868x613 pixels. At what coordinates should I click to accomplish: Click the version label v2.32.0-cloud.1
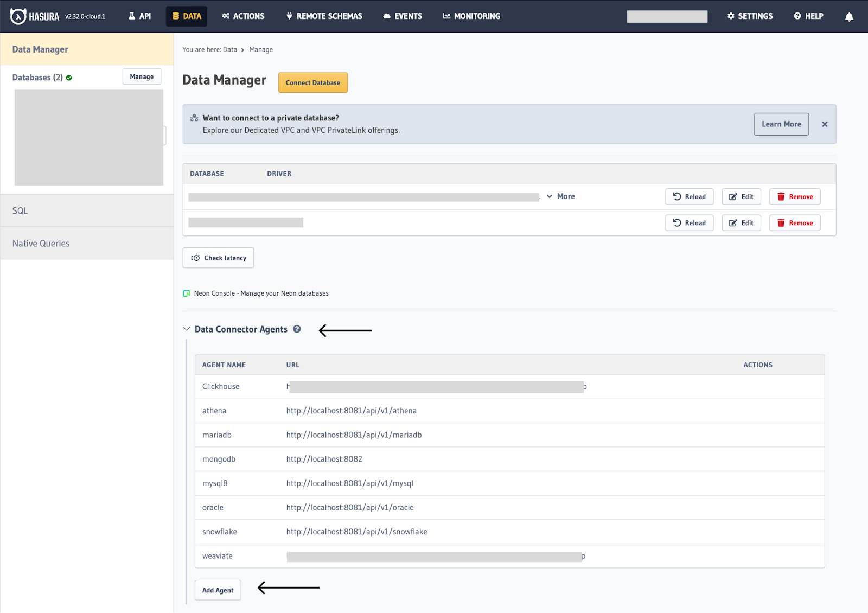click(x=85, y=17)
